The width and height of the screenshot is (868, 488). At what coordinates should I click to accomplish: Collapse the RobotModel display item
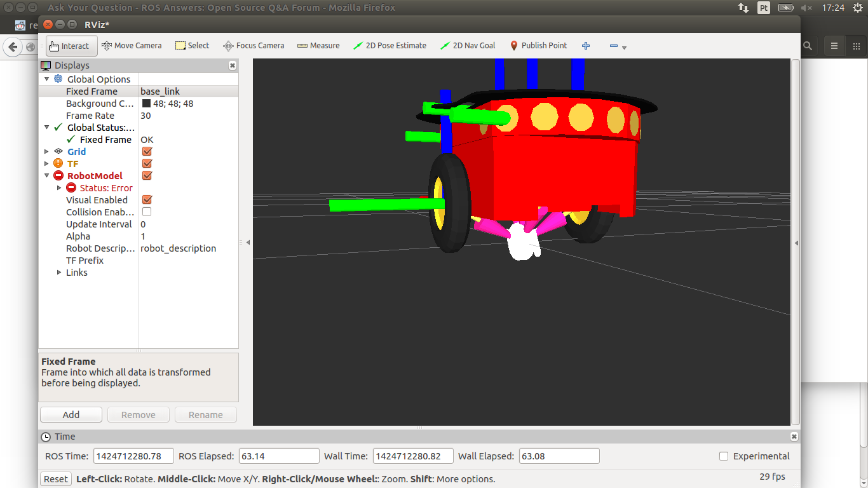[x=46, y=175]
